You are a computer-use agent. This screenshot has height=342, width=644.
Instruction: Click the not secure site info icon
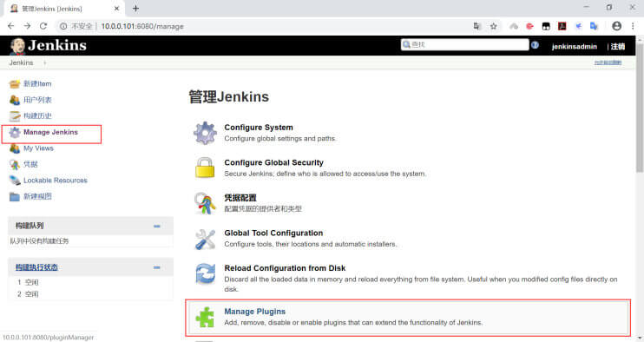pos(63,26)
